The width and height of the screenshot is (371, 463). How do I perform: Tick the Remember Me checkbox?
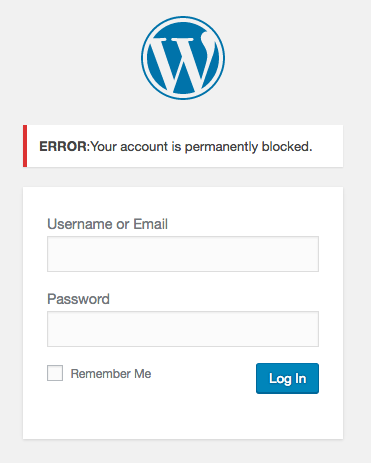tap(55, 373)
